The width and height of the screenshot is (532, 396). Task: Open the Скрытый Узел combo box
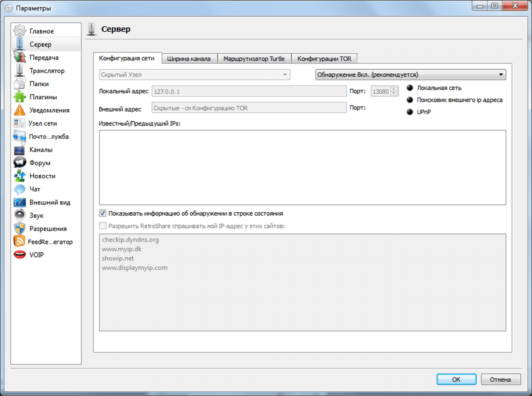(x=194, y=75)
